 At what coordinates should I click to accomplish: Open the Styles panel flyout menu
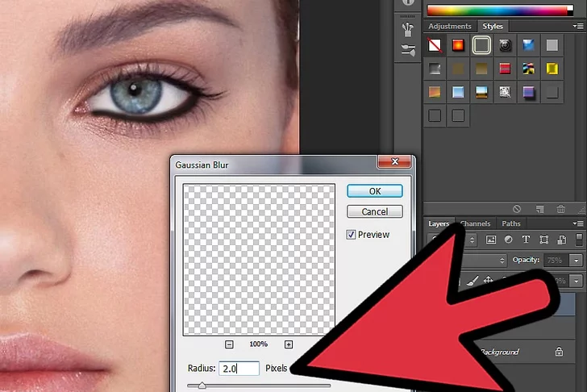[578, 27]
